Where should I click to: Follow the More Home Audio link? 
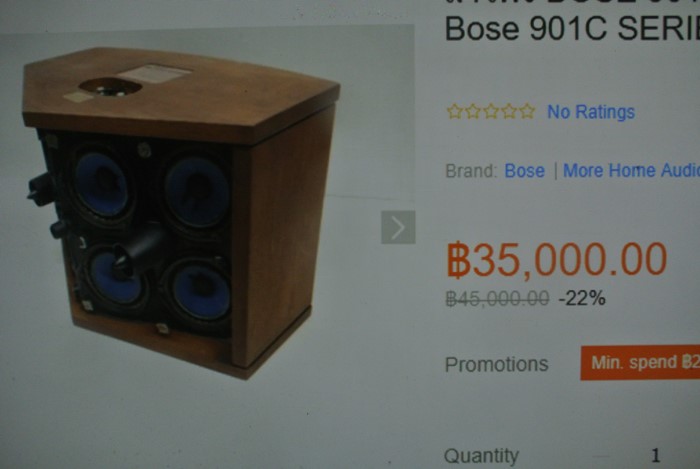pyautogui.click(x=631, y=170)
